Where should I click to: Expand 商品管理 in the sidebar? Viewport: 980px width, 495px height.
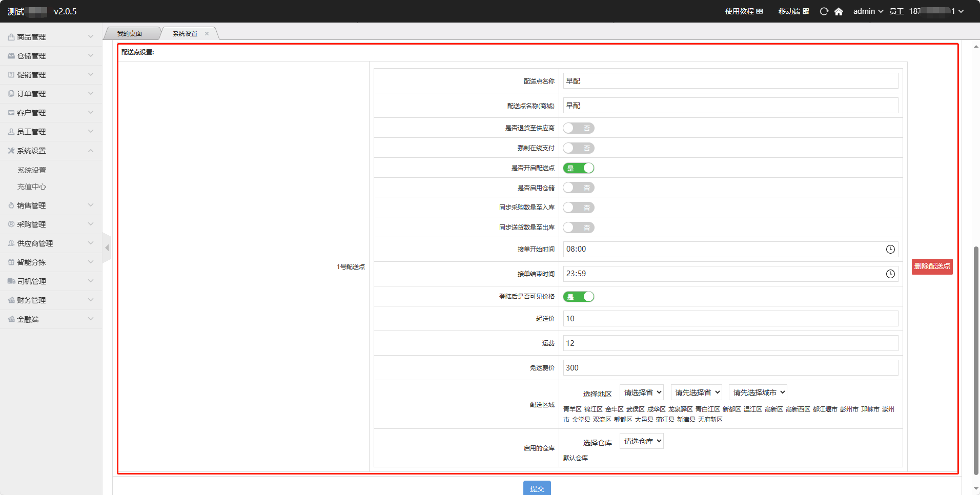pyautogui.click(x=50, y=37)
